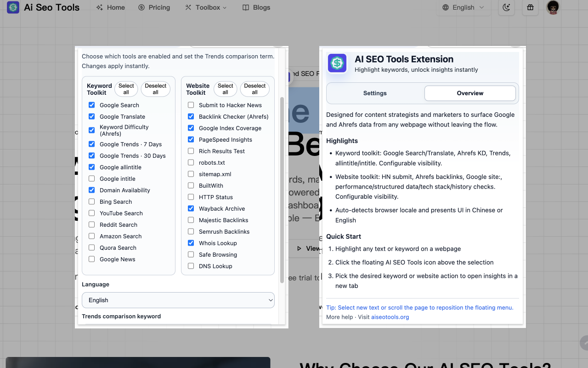Uncheck Google Search checkbox

(x=92, y=105)
